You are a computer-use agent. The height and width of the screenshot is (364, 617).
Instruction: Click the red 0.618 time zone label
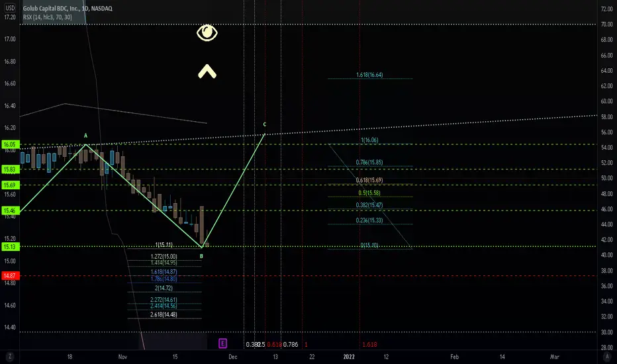(x=274, y=344)
